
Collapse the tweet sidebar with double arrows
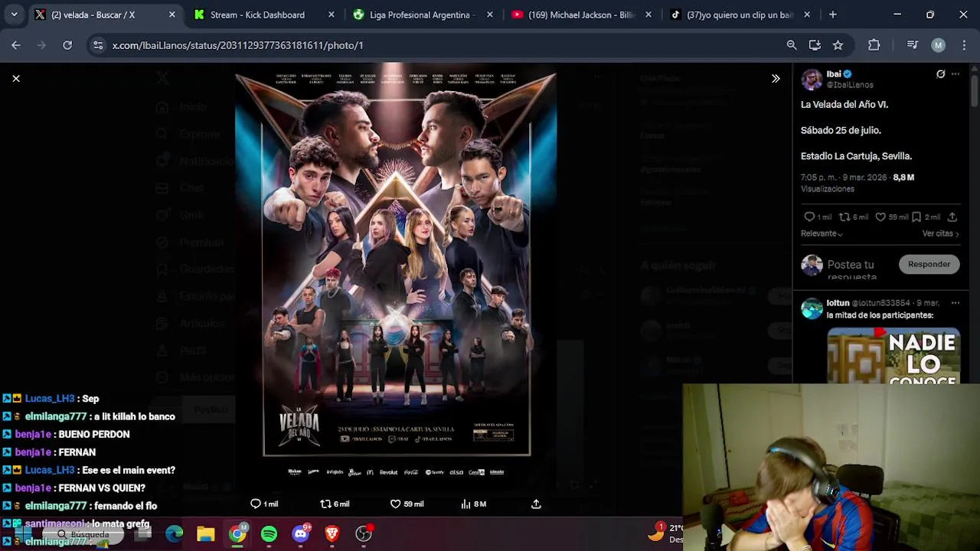pyautogui.click(x=776, y=78)
